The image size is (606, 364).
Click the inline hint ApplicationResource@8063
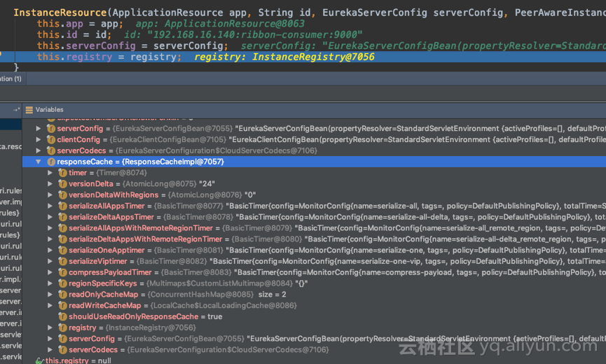click(235, 24)
